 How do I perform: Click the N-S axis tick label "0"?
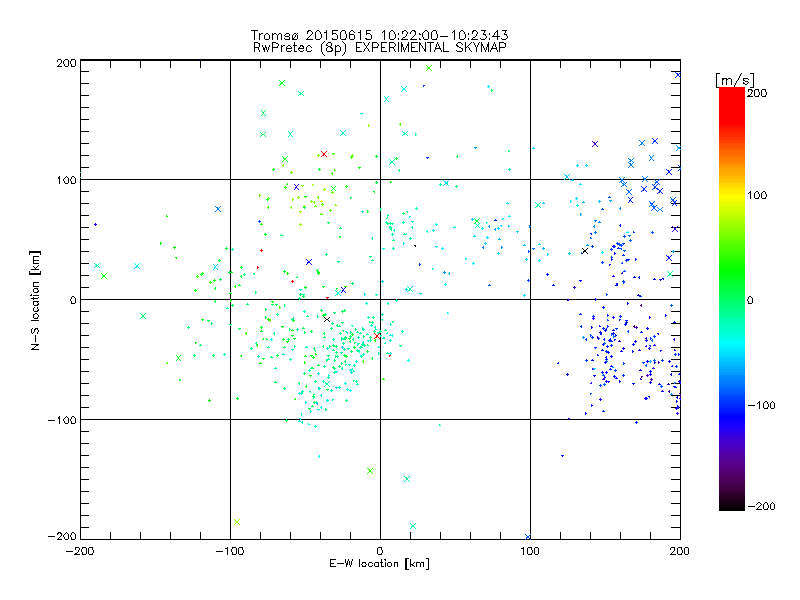(73, 300)
